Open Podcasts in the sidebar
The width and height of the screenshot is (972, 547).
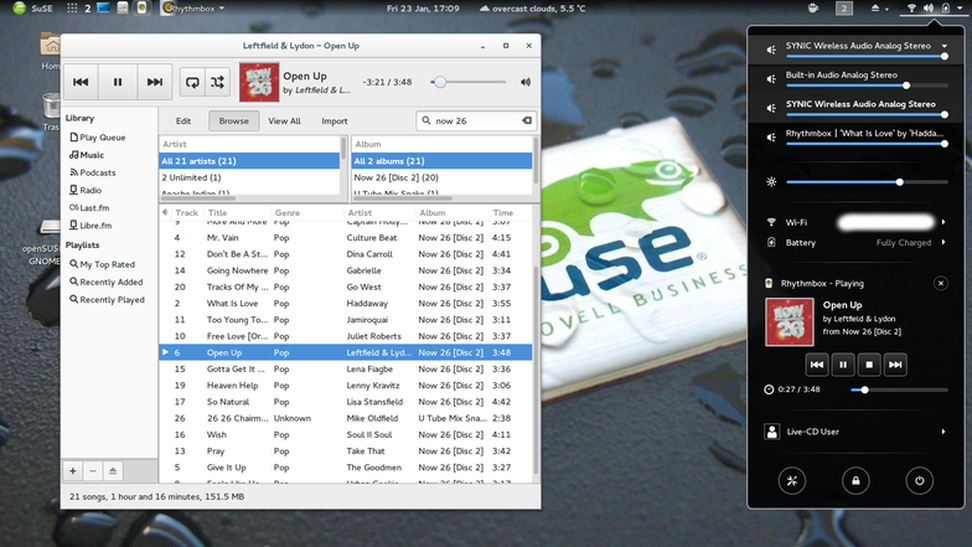click(x=92, y=172)
